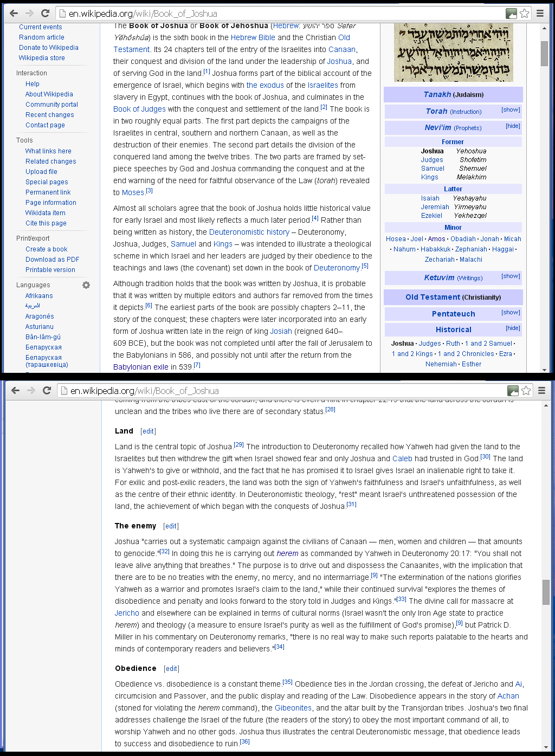
Task: Open Recent changes in sidebar
Action: point(50,115)
